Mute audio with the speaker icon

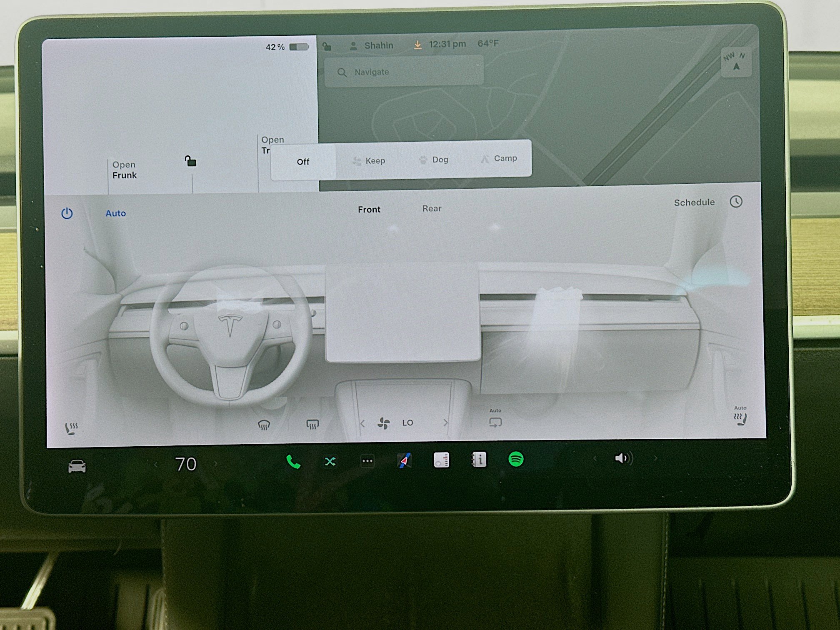pyautogui.click(x=624, y=458)
